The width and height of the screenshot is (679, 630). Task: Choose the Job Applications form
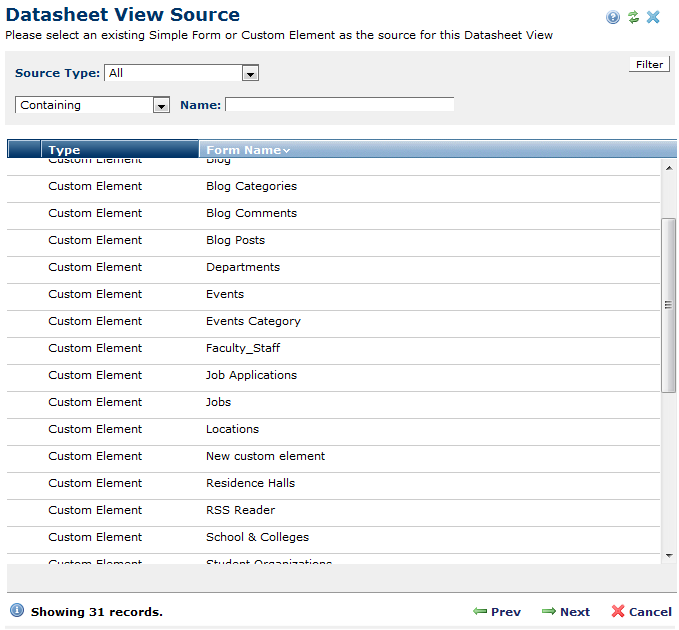tap(251, 375)
